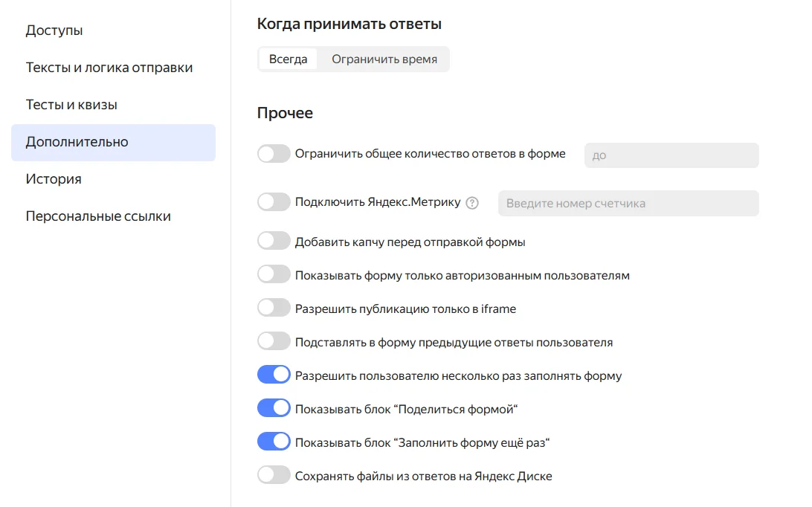Viewport: 812px width, 507px height.
Task: Toggle 'Разрешить публикацию только в iframe'
Action: pyautogui.click(x=273, y=308)
